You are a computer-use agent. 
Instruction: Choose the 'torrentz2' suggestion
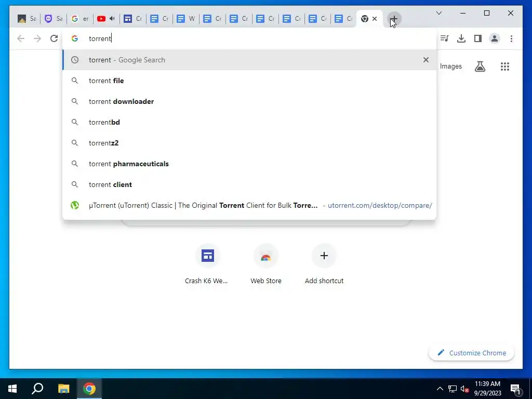click(249, 143)
